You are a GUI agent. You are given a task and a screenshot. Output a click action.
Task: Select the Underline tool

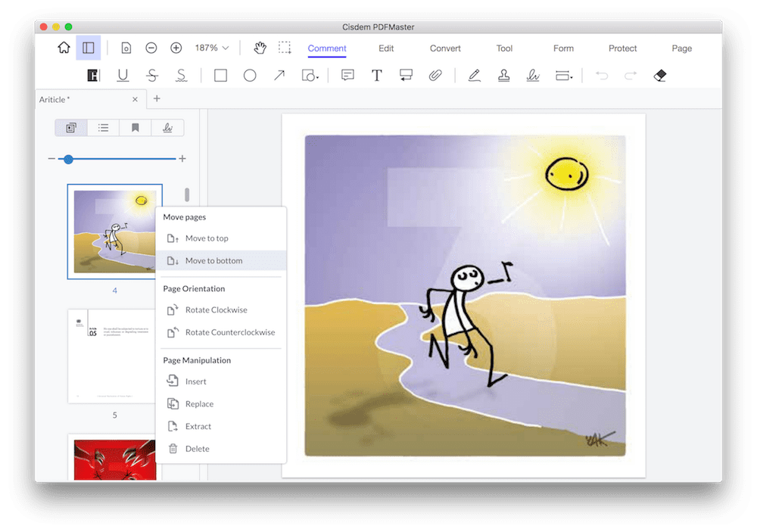[x=123, y=76]
